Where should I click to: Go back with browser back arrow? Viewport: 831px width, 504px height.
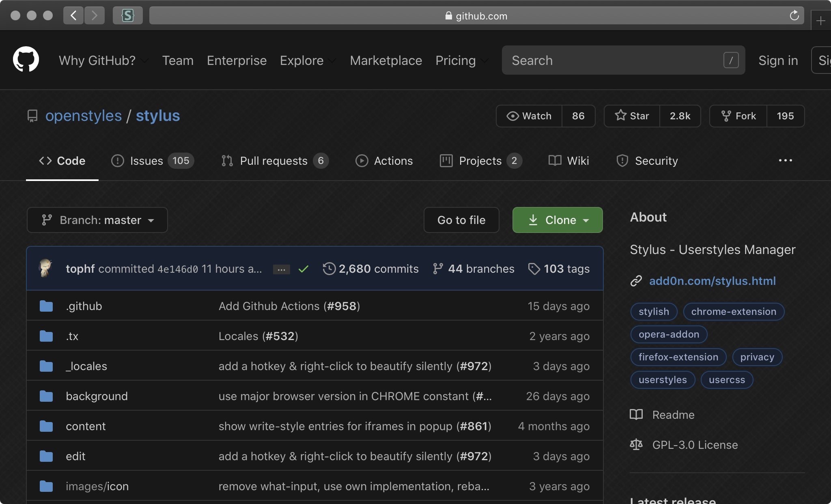(73, 15)
